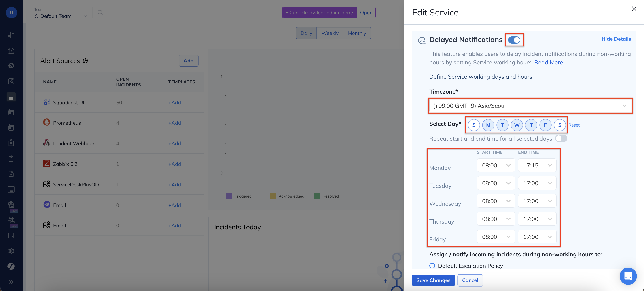
Task: Open the incidents siren icon in the sidebar
Action: [11, 51]
